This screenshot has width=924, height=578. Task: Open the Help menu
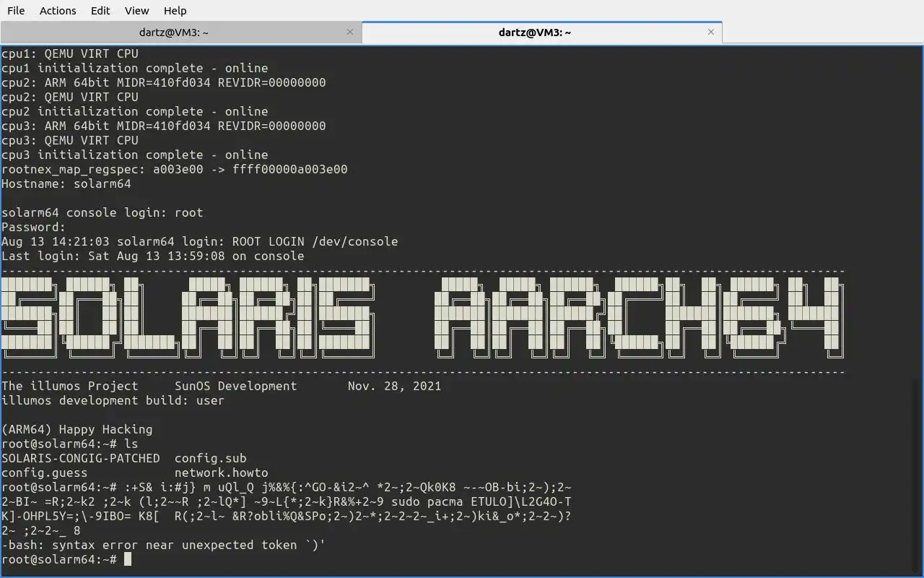(x=175, y=10)
